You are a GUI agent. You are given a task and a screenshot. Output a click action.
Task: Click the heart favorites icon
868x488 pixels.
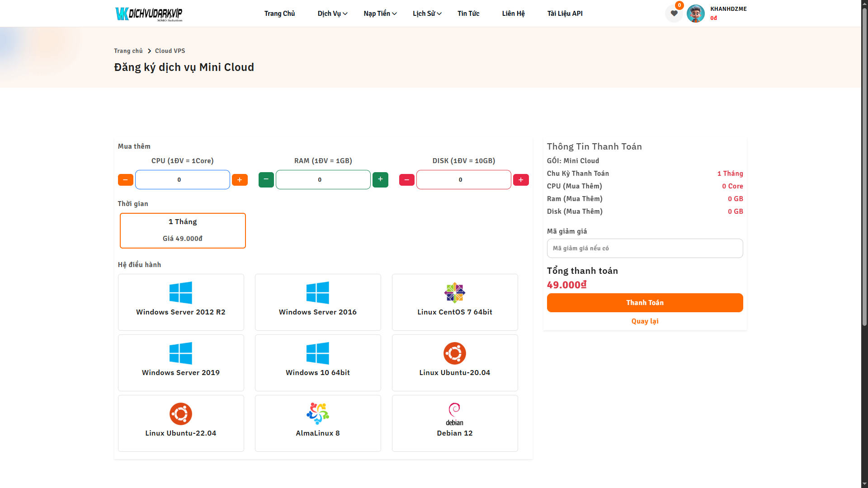[674, 14]
